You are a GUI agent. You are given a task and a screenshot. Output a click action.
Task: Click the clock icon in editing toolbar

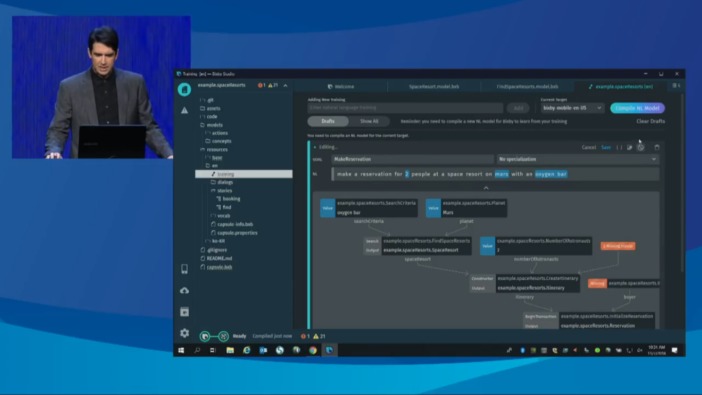click(641, 147)
